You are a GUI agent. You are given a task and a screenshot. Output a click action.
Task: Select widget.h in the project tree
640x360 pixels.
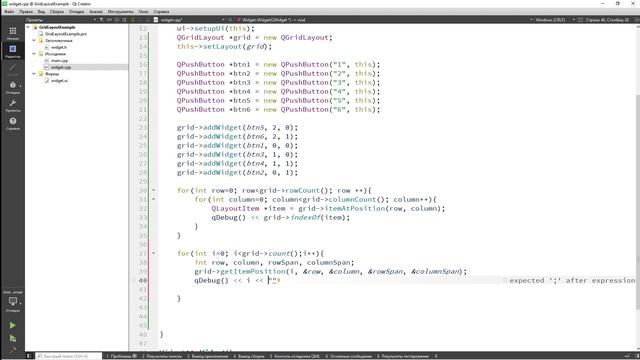point(59,47)
